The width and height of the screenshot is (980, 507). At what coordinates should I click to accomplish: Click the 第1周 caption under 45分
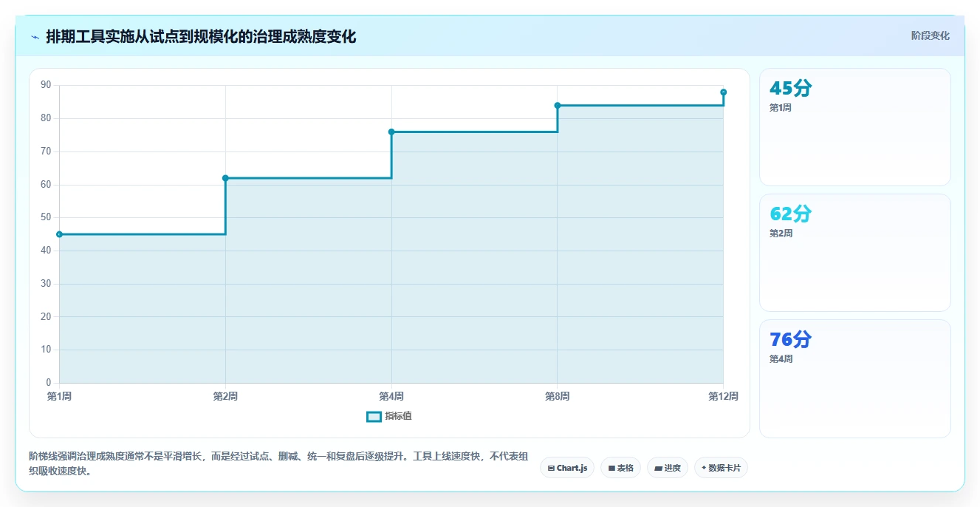click(781, 108)
